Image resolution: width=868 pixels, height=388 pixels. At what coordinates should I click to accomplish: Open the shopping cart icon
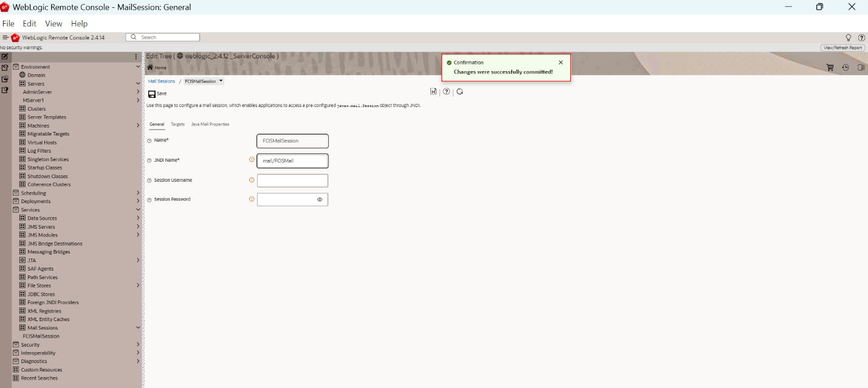point(830,68)
